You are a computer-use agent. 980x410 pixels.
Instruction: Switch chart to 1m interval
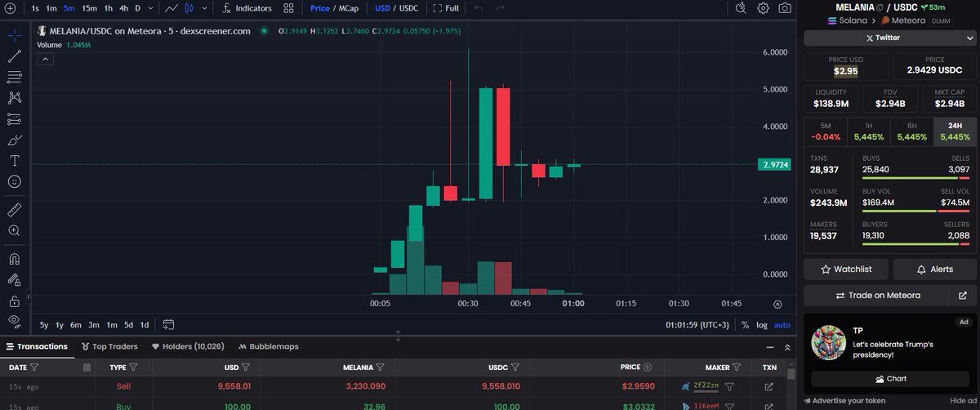point(51,8)
